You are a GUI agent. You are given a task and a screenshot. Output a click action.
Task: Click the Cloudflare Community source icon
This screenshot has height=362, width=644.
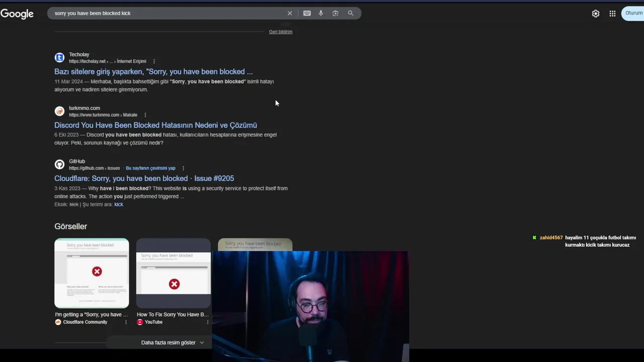[58, 322]
